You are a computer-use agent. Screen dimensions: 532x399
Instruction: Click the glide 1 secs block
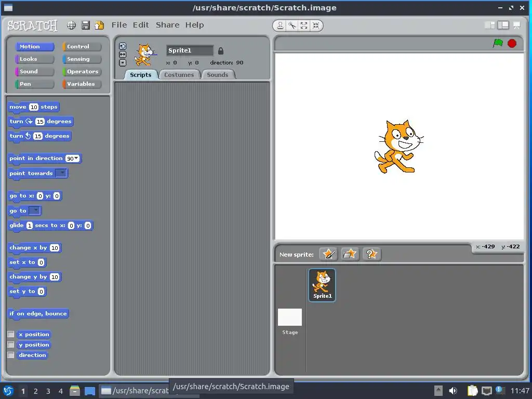tap(50, 225)
